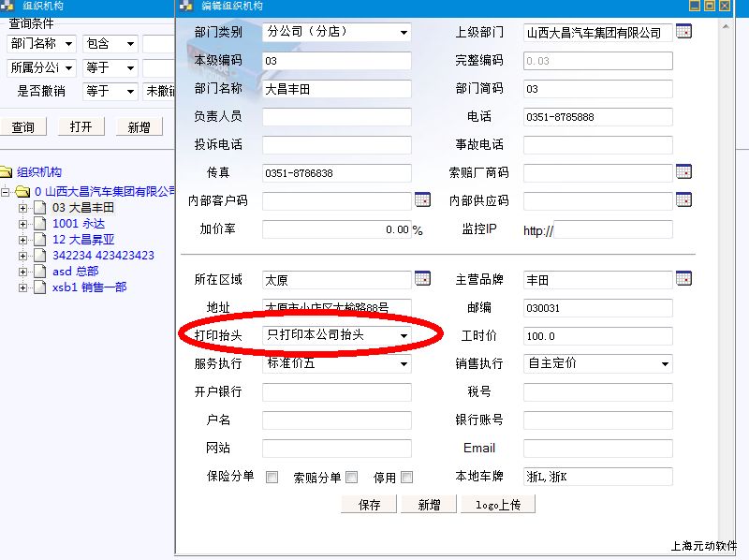This screenshot has height=560, width=749.
Task: Open picker icon beside 上级部门 field
Action: tap(683, 33)
